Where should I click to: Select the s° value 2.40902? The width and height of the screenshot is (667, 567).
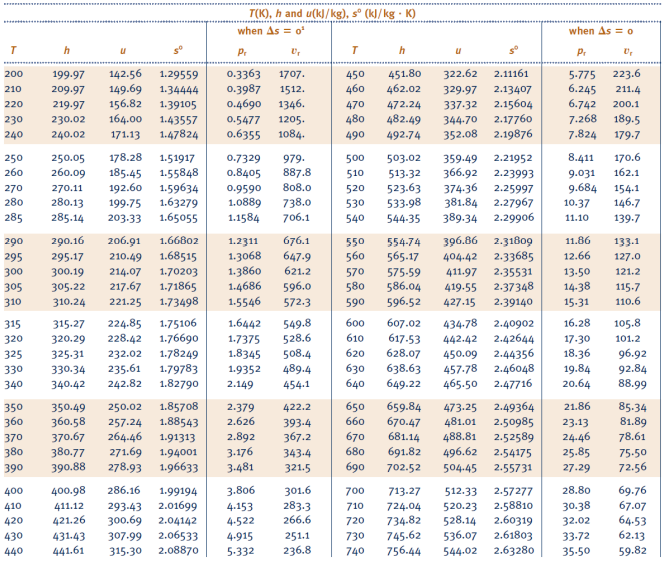point(513,323)
